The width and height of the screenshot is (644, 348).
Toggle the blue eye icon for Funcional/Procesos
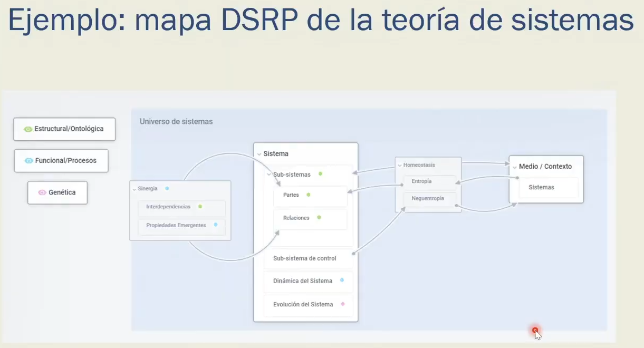[29, 161]
